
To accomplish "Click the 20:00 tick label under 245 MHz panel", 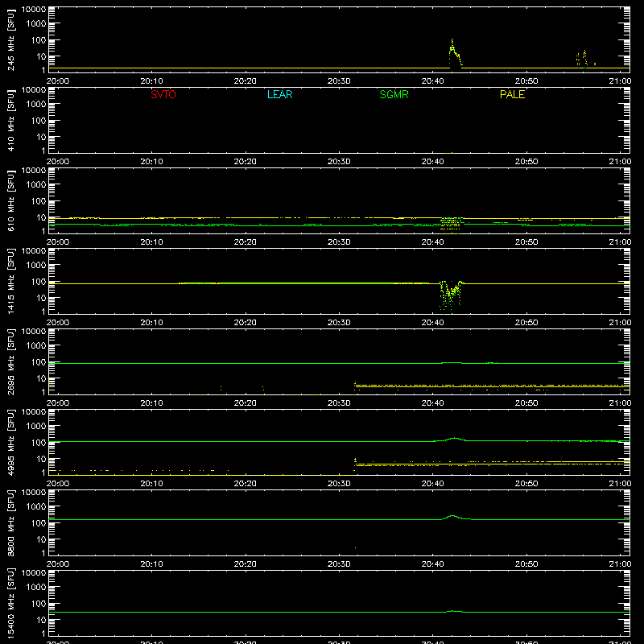I will coord(57,81).
